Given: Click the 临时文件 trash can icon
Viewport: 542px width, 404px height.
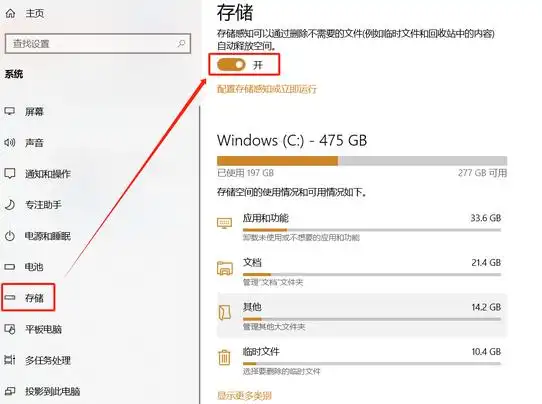Looking at the screenshot, I should click(224, 357).
